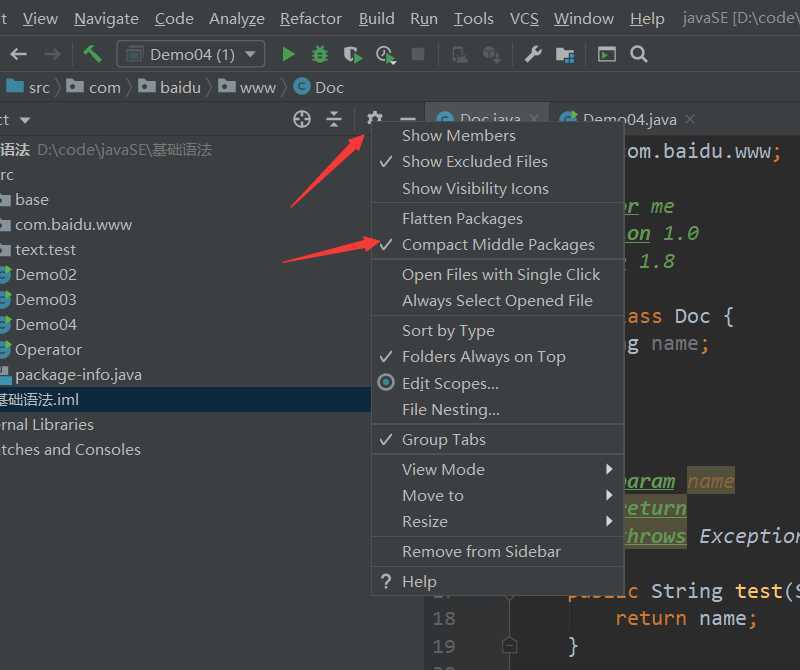Toggle the Group Tabs option

[498, 439]
